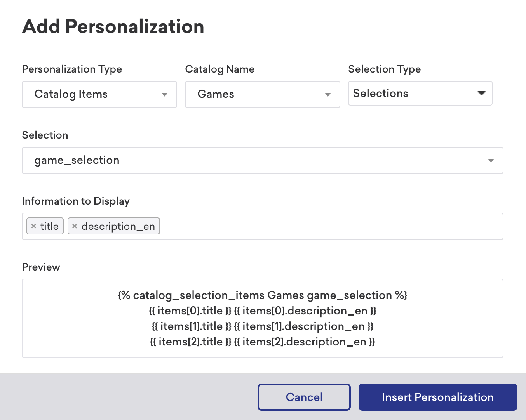This screenshot has height=420, width=526.
Task: Open the Personalization Type dropdown
Action: (x=99, y=94)
